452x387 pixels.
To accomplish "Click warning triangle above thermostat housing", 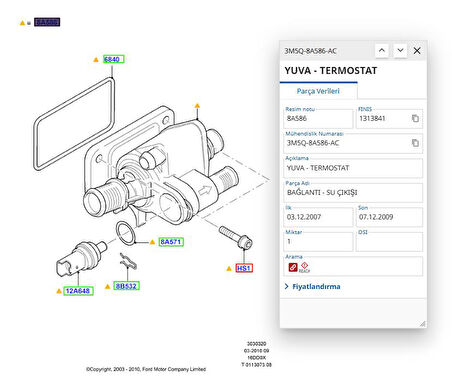I will pos(197,106).
